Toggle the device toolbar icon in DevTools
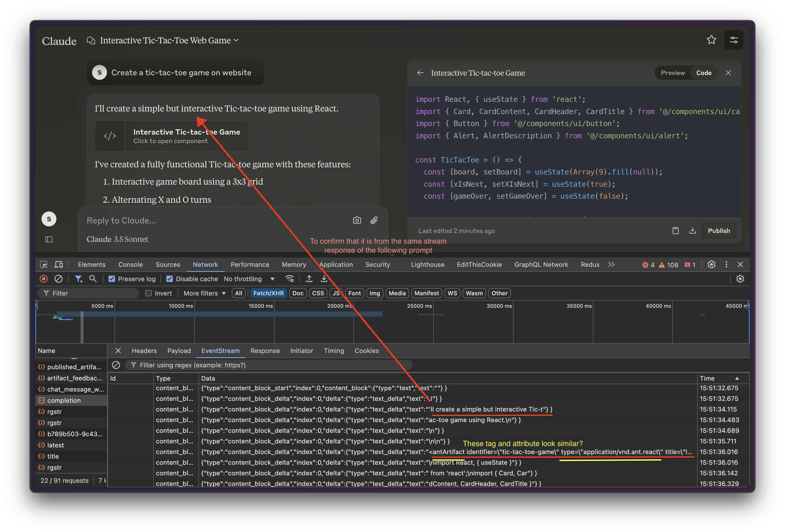Screen dimensions: 785x532 [59, 265]
